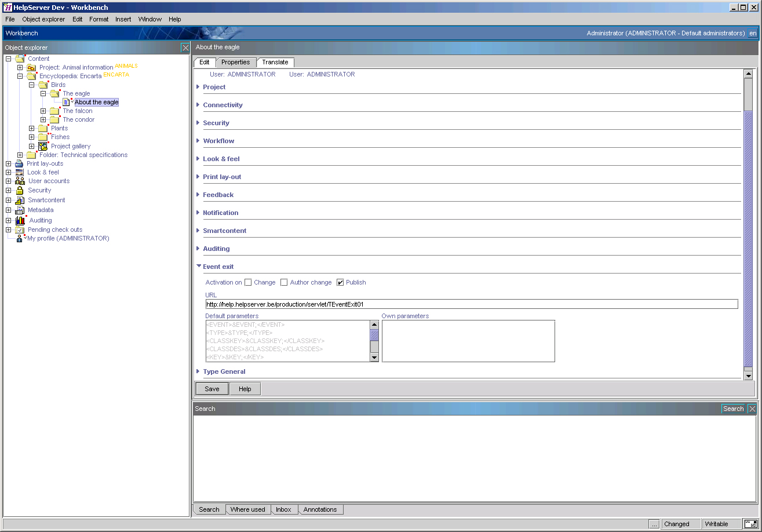Enable the Change activation checkbox
The image size is (762, 532).
(x=249, y=282)
